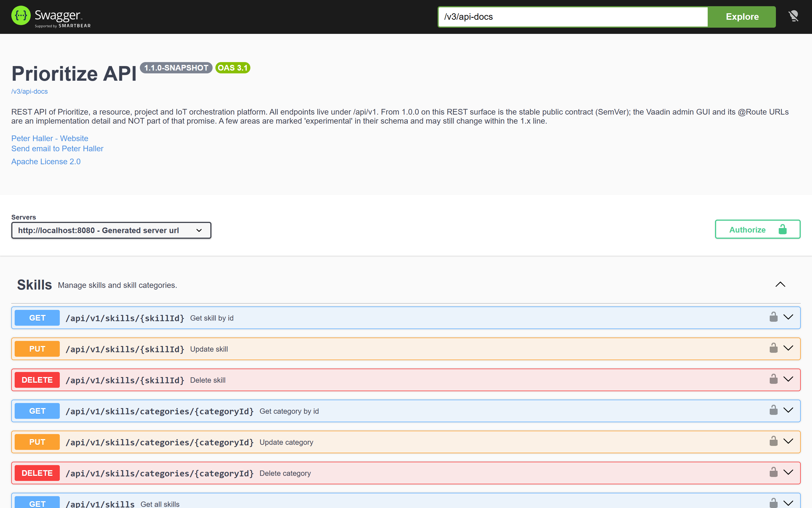The height and width of the screenshot is (508, 812).
Task: Click the 'Supported by SMARTBEAR' text
Action: (x=63, y=26)
